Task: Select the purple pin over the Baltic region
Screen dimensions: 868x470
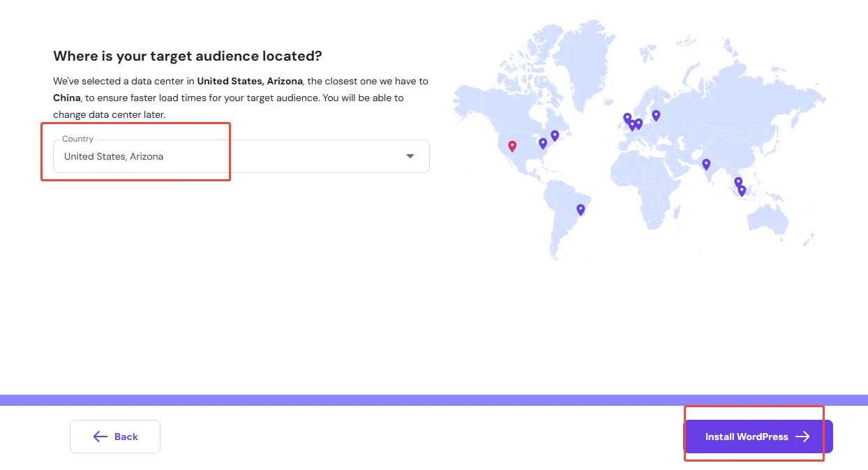Action: (656, 116)
